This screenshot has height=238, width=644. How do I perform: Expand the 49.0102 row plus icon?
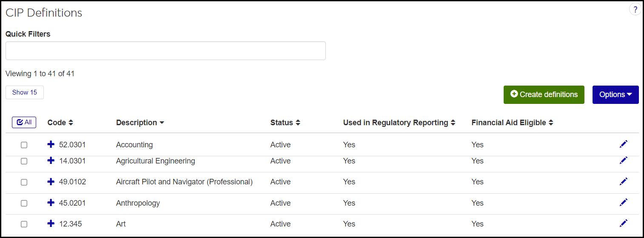click(51, 182)
